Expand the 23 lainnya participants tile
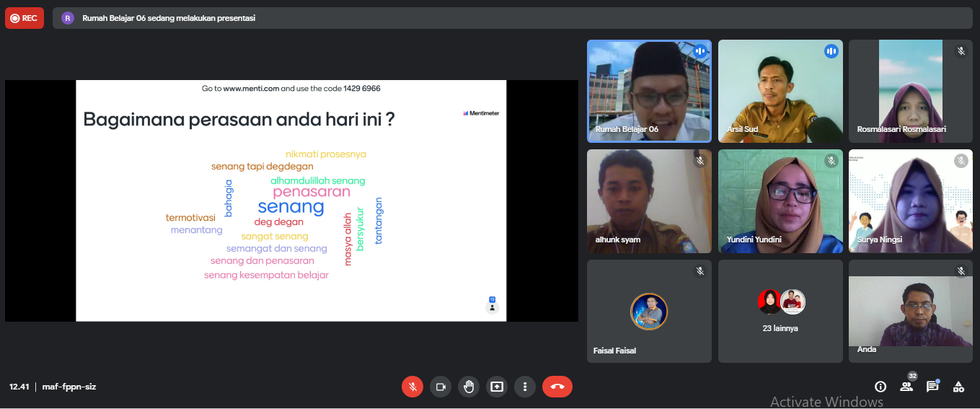The width and height of the screenshot is (980, 409). [x=780, y=311]
